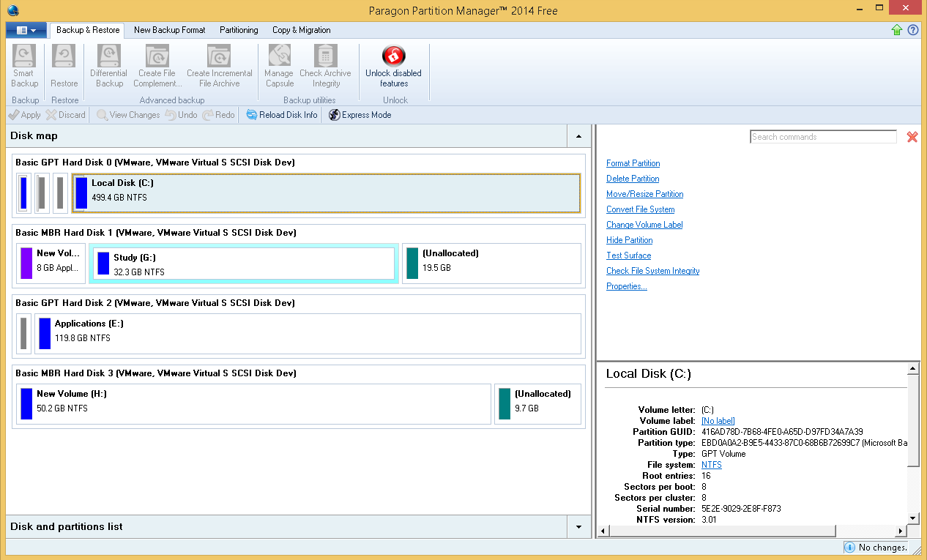927x560 pixels.
Task: Open Create Incremental File Archive
Action: point(220,66)
